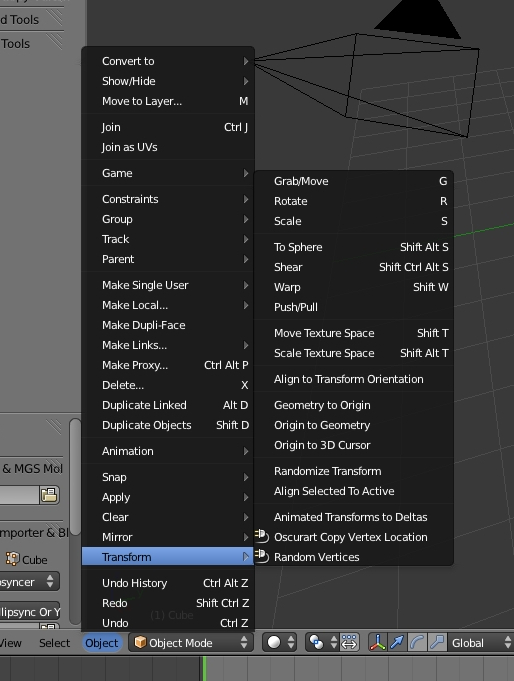This screenshot has height=681, width=514.
Task: Open the Animation submenu
Action: click(x=168, y=451)
